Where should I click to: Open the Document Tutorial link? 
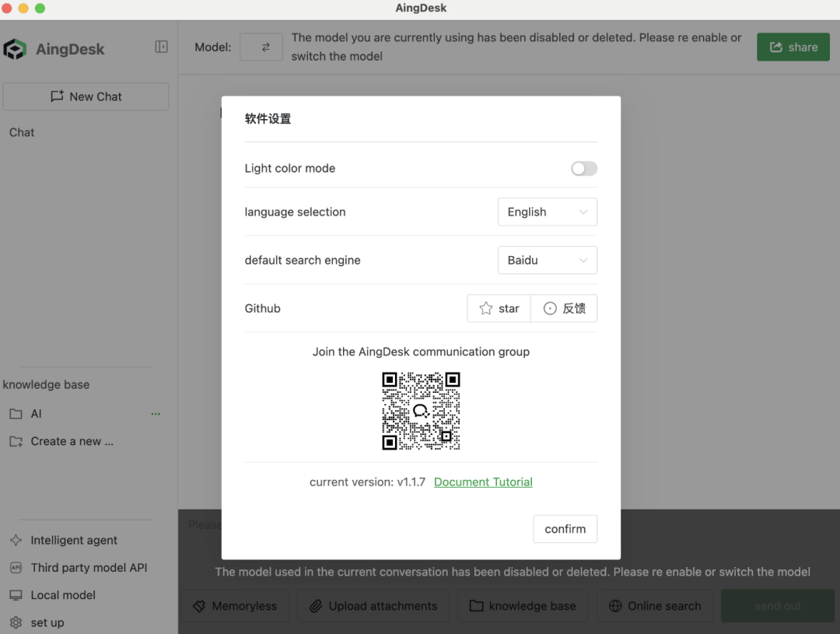483,482
